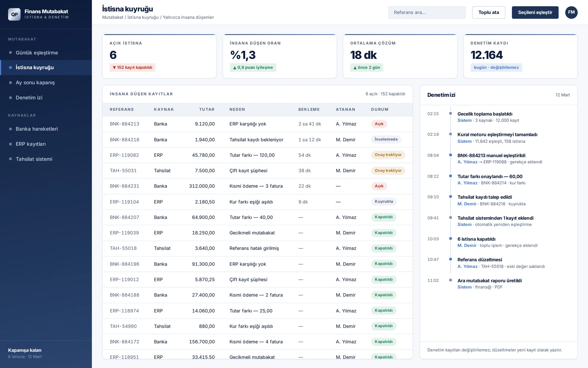Image resolution: width=588 pixels, height=368 pixels.
Task: Click M. Demir in Tahsilat kaydı entry
Action: [x=467, y=204]
